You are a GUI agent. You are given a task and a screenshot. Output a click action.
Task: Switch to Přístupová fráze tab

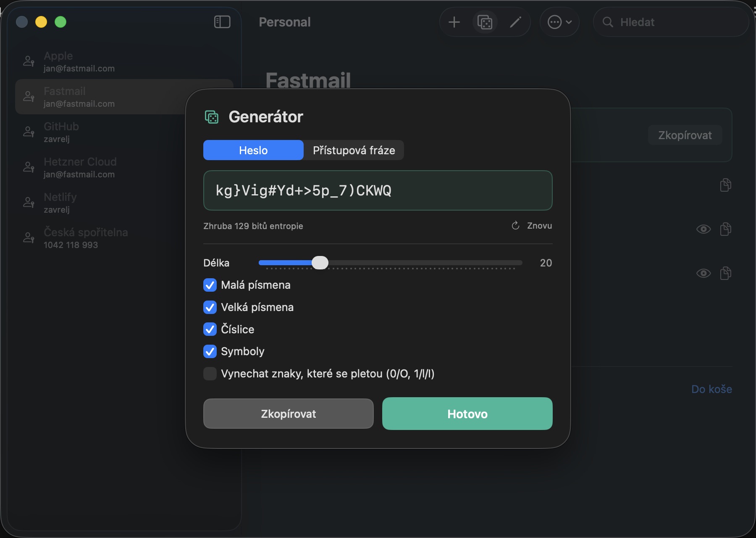click(354, 150)
